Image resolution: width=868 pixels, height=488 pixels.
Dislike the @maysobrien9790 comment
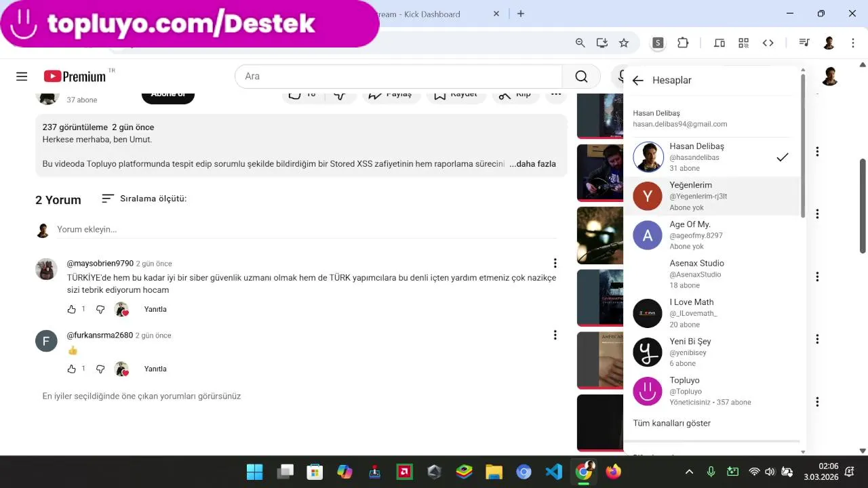(x=100, y=309)
